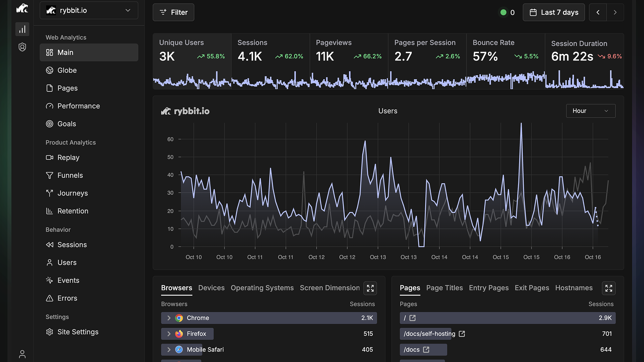The image size is (644, 362).
Task: Open the Errors section
Action: point(89,298)
